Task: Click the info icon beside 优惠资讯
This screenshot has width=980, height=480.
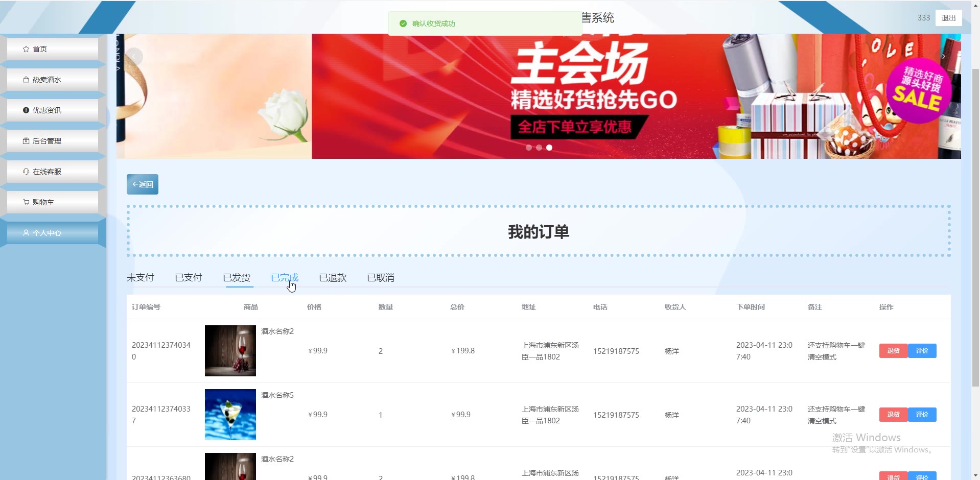Action: (26, 110)
